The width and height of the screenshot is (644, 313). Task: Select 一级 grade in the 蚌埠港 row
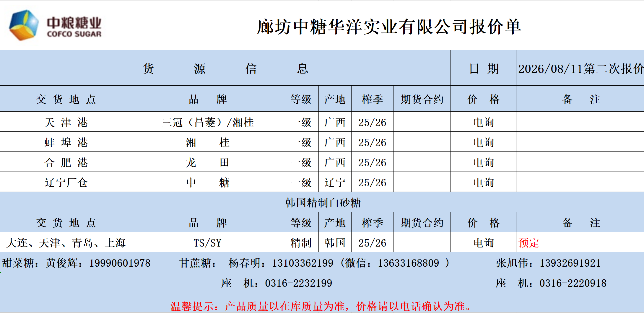click(301, 142)
